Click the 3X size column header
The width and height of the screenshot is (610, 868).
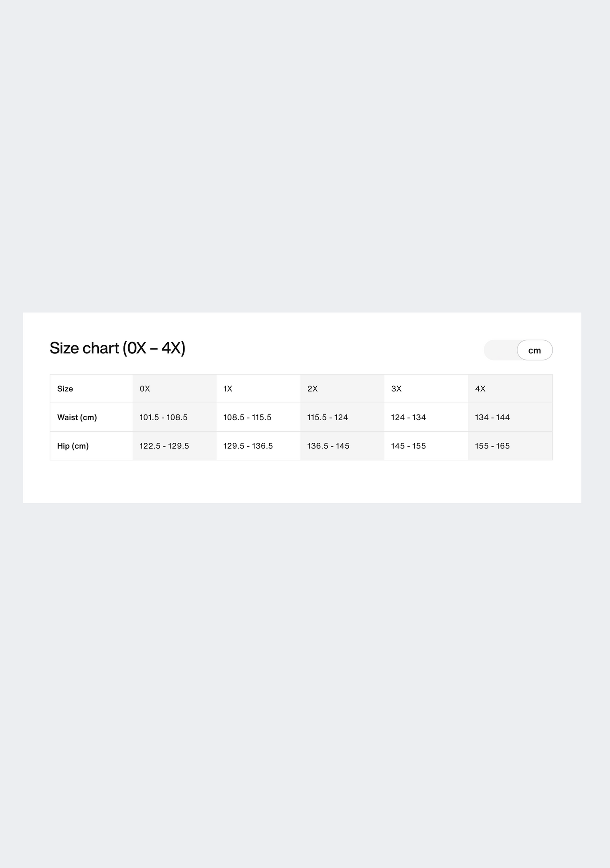(396, 389)
